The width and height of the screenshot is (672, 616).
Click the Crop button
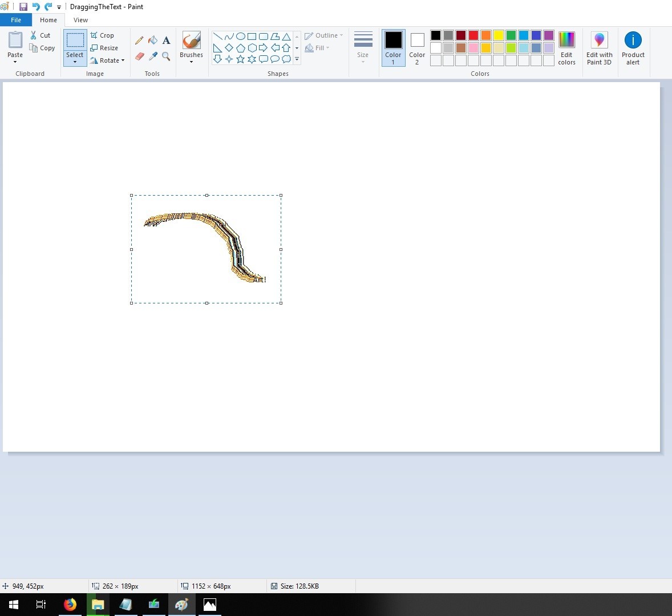(x=102, y=35)
